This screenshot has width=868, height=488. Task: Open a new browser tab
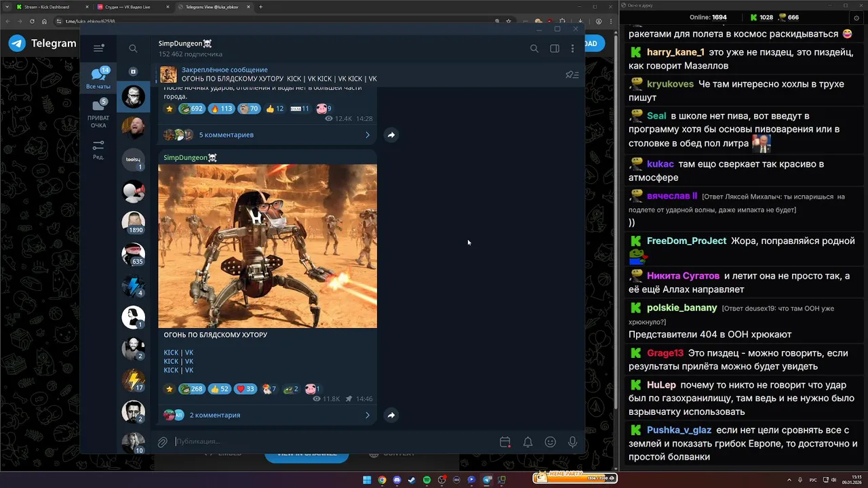coord(261,7)
